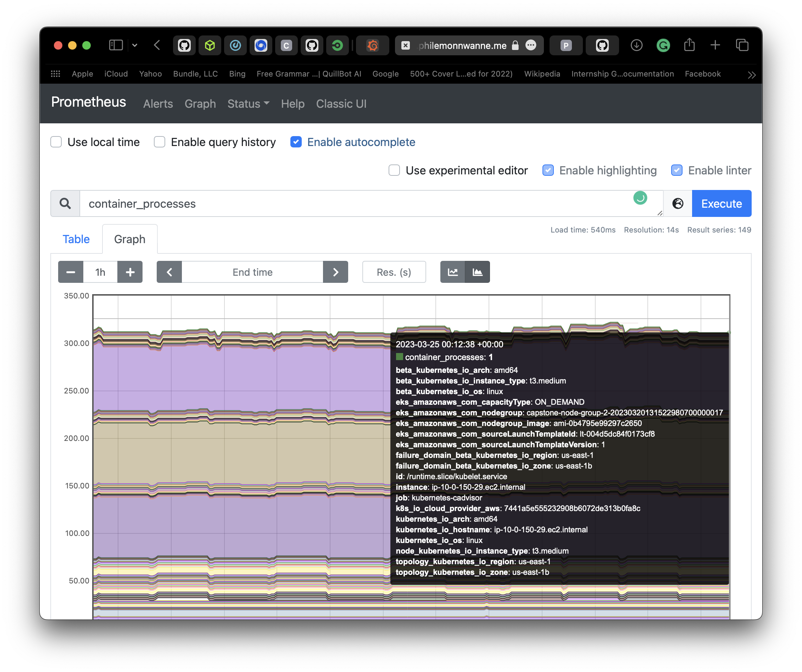
Task: Open the Facebook bookmark
Action: [x=703, y=74]
